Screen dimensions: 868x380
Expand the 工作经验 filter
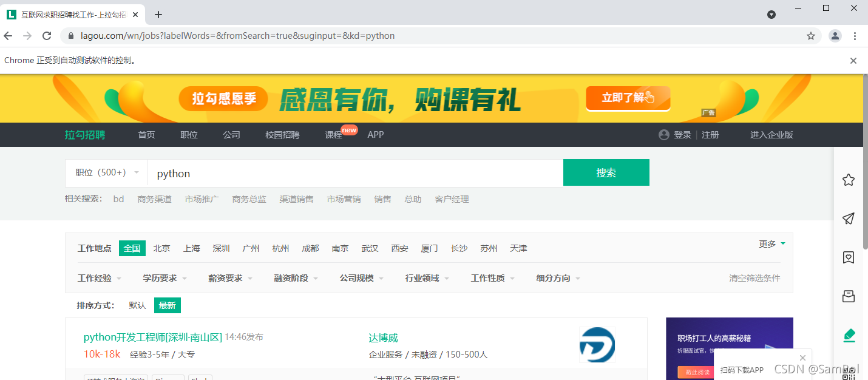tap(100, 278)
